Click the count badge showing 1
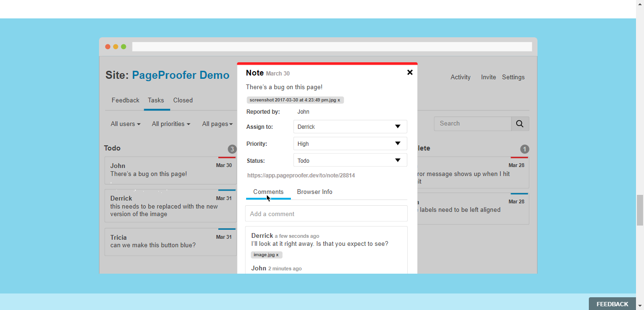Viewport: 644px width, 310px height. click(x=525, y=149)
